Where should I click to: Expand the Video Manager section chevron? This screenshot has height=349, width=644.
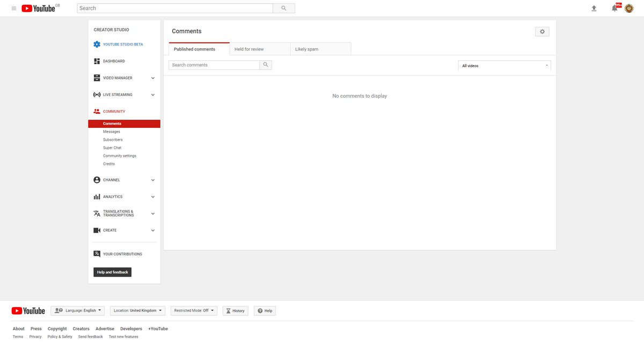pos(153,78)
